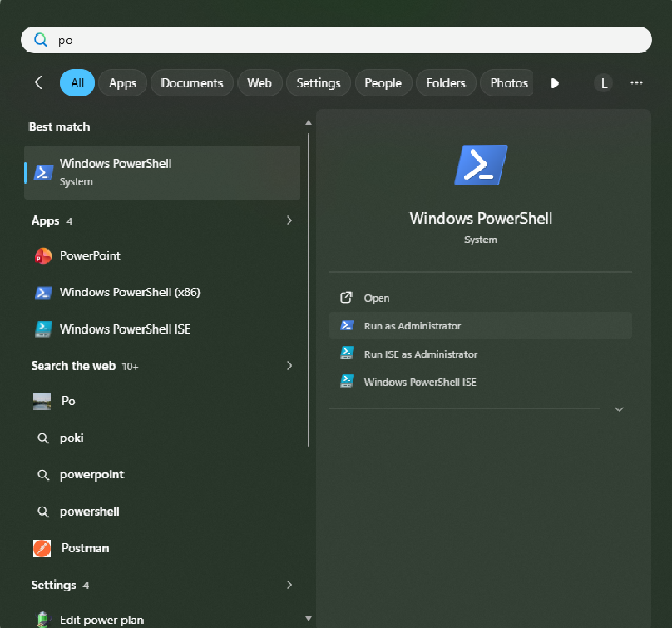Image resolution: width=672 pixels, height=628 pixels.
Task: Click the Open external-link icon
Action: click(x=346, y=298)
